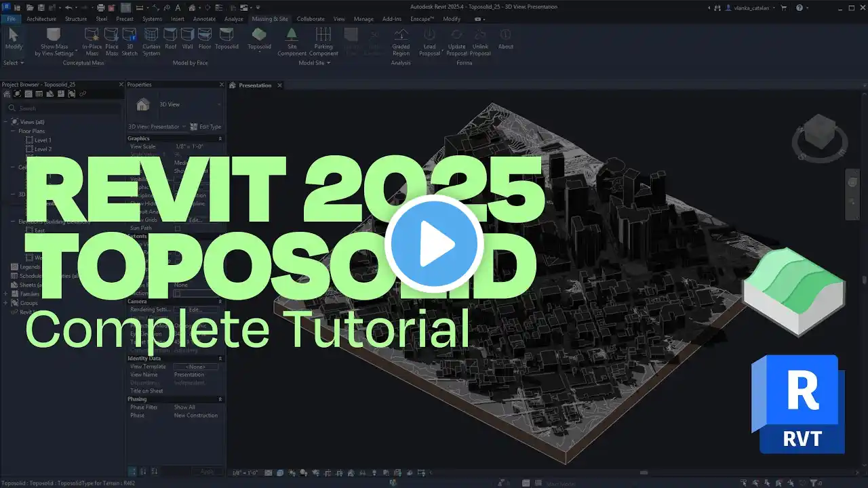868x488 pixels.
Task: Click the View Template <None> button
Action: point(196,367)
